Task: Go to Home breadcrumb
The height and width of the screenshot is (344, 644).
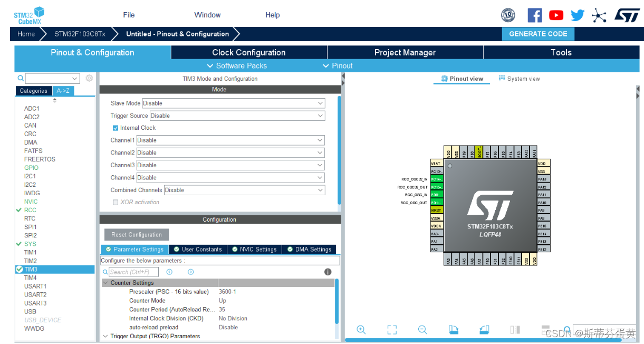Action: coord(26,34)
